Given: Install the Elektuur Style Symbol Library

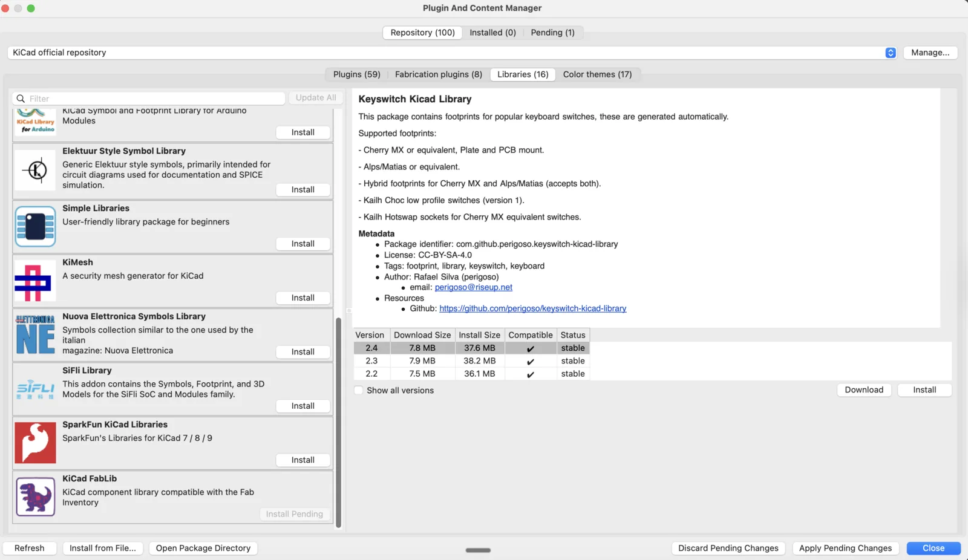Looking at the screenshot, I should click(x=303, y=190).
